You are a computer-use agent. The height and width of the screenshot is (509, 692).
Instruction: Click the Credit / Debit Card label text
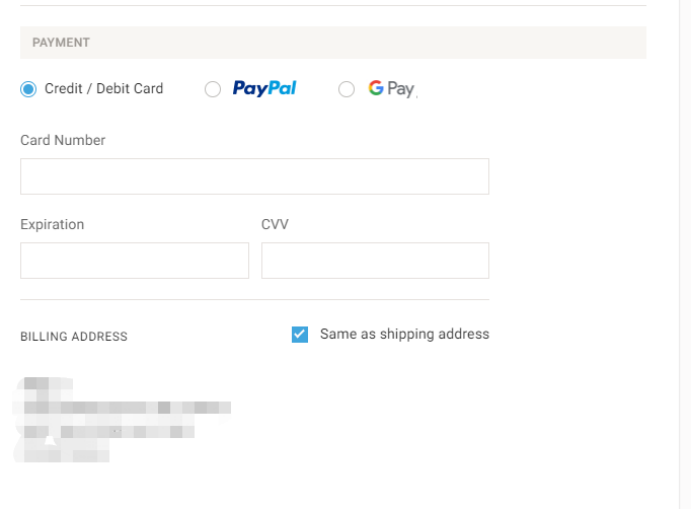tap(104, 88)
